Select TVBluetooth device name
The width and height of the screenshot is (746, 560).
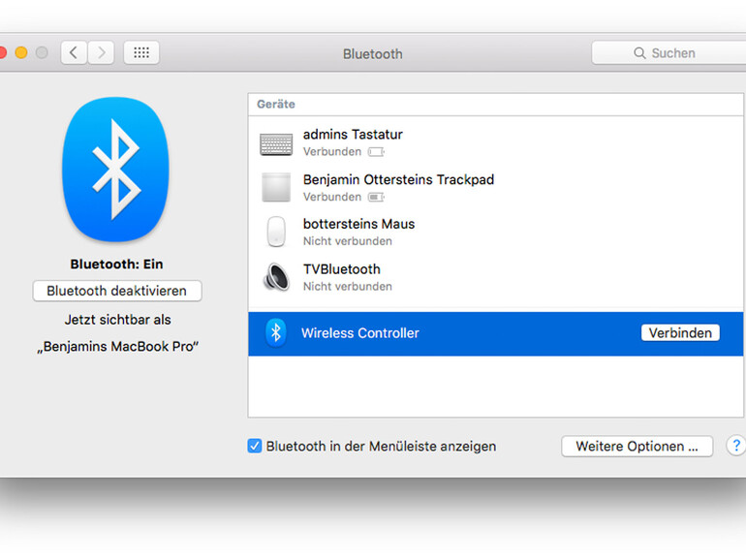tap(342, 269)
